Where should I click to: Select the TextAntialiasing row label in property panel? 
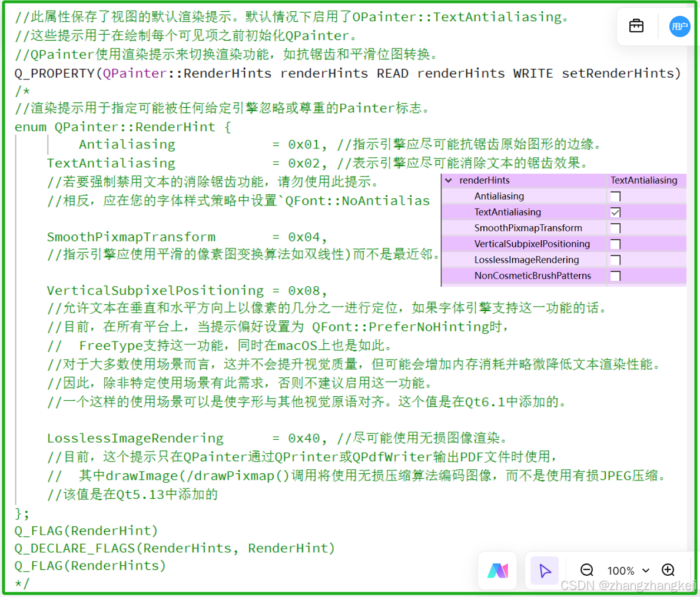click(507, 213)
